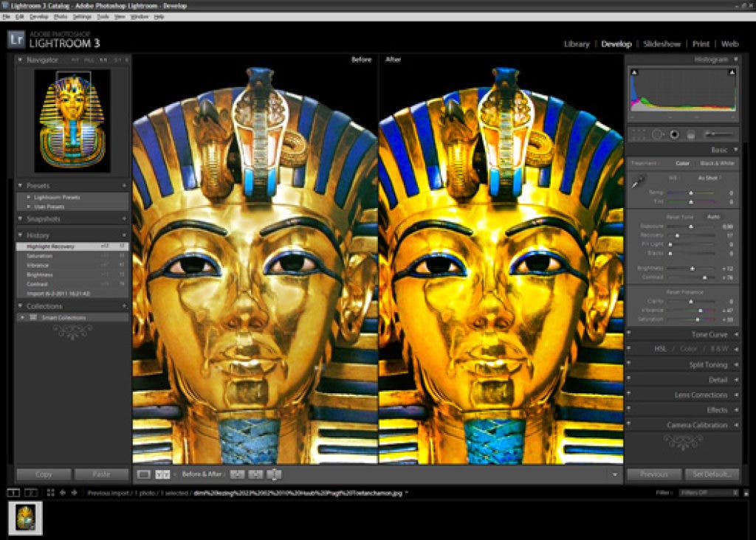Click the Recovery slider handle
The width and height of the screenshot is (756, 540).
pyautogui.click(x=677, y=235)
